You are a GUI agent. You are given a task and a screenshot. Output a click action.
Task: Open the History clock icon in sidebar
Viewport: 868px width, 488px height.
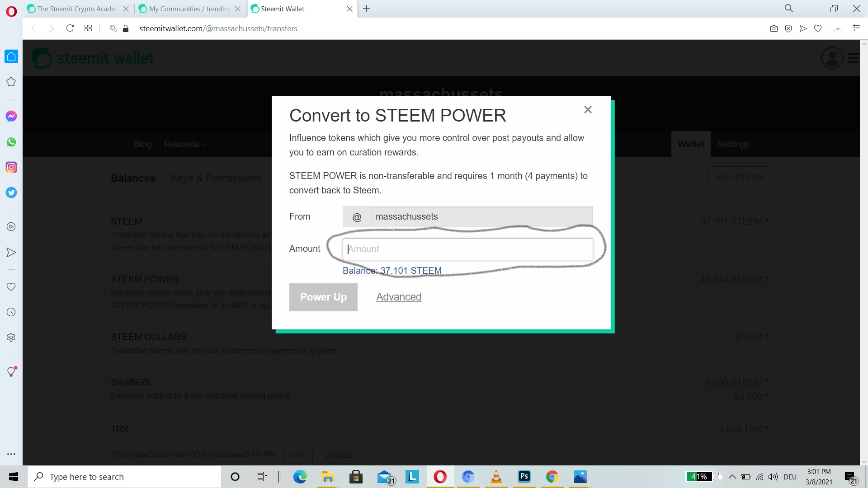11,312
